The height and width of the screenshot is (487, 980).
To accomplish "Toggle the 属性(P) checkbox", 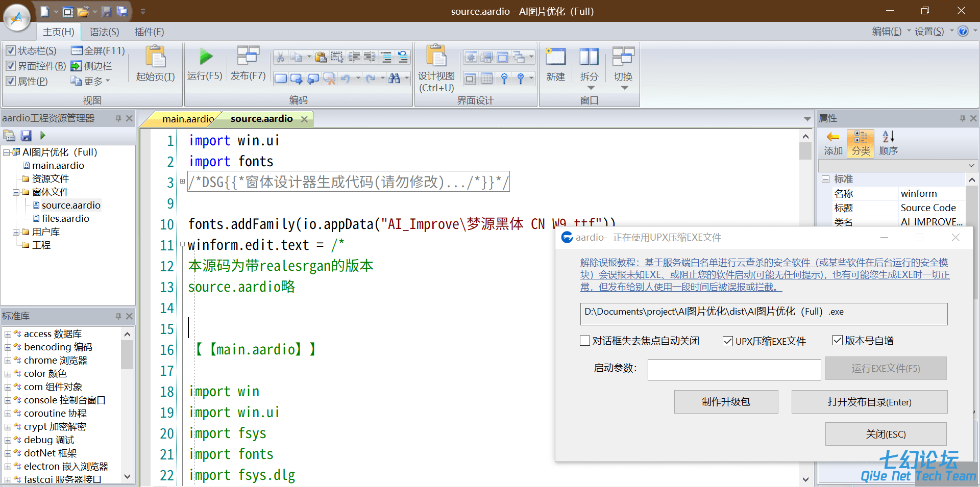I will 11,81.
